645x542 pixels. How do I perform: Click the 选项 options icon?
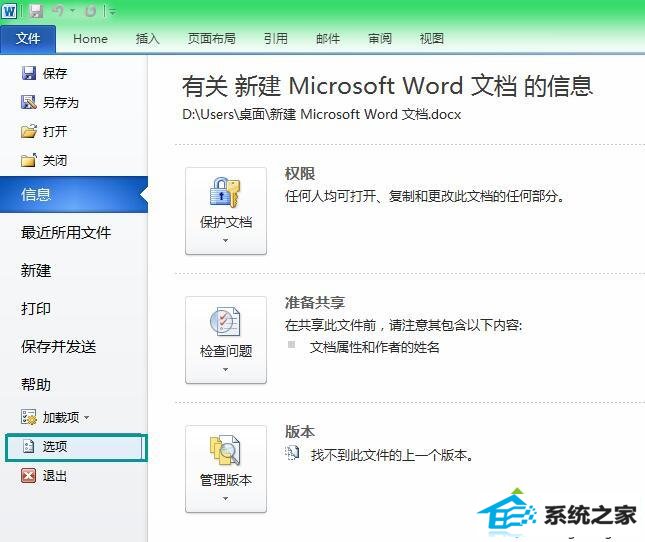[28, 446]
